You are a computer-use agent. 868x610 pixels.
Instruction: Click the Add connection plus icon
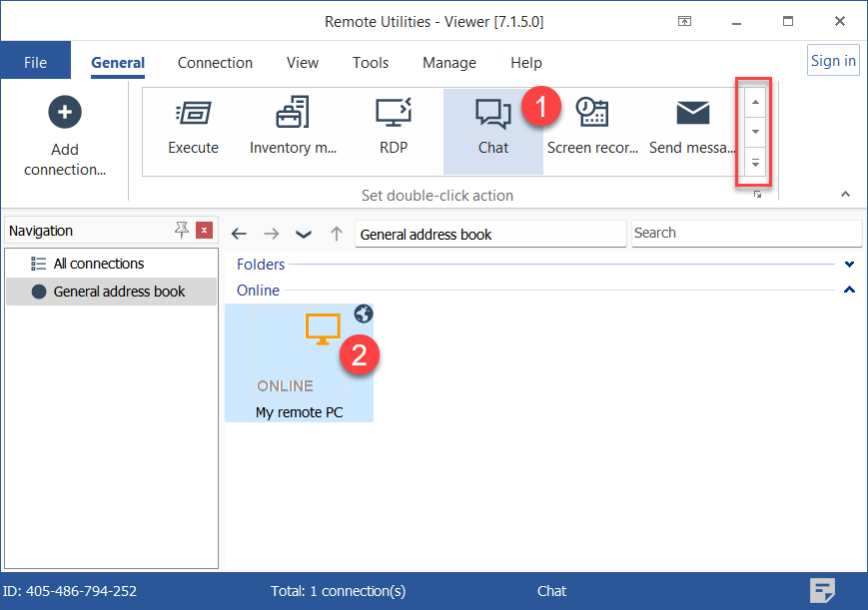point(65,113)
